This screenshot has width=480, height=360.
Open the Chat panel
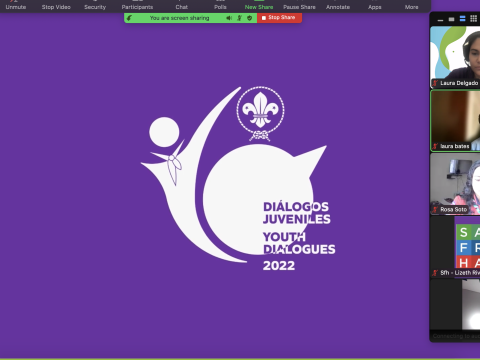[x=182, y=6]
